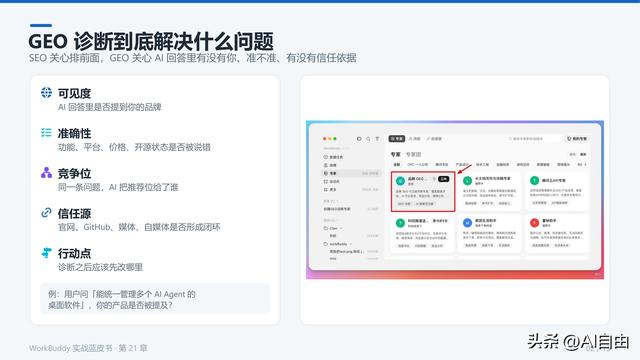Viewport: 640px width, 360px height.
Task: Click text AI 回答里是否提到你的品牌
Action: (x=109, y=107)
